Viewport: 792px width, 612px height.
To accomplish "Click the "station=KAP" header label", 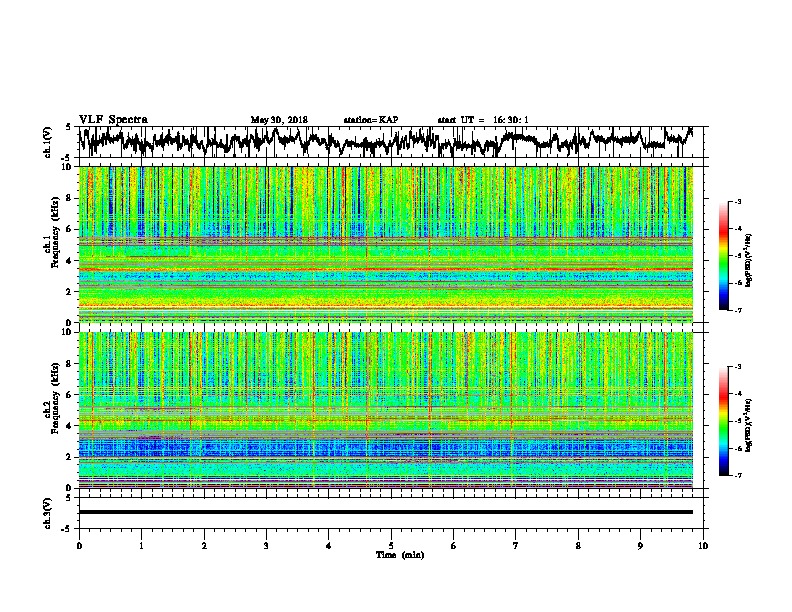I will click(x=371, y=120).
